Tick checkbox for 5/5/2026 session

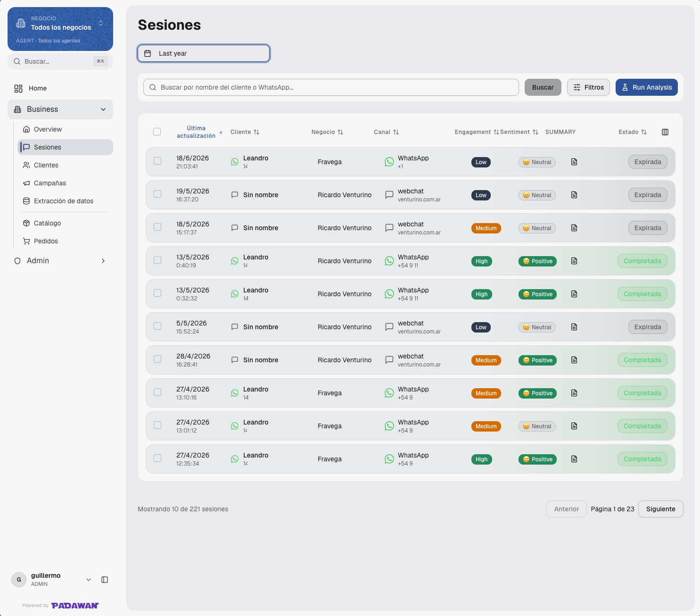pos(157,326)
